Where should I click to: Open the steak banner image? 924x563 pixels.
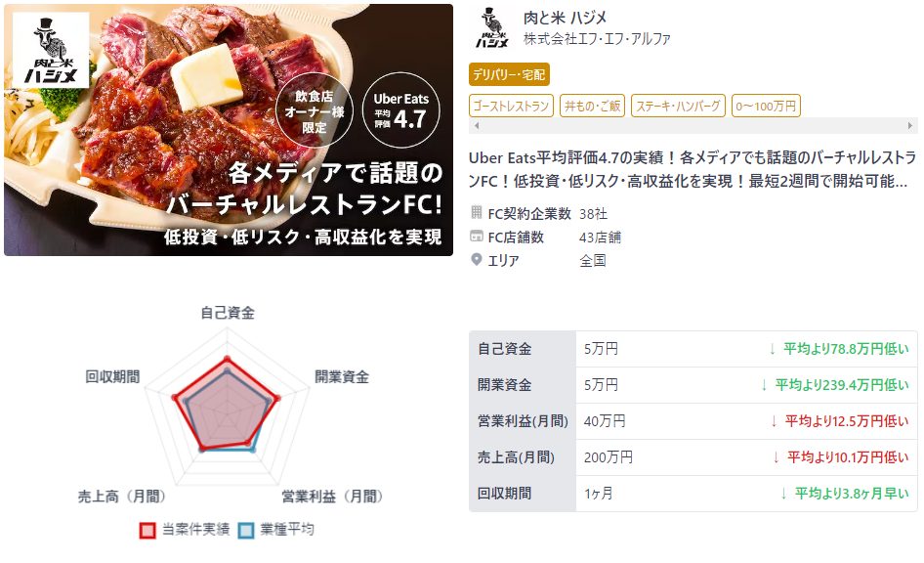pos(229,130)
